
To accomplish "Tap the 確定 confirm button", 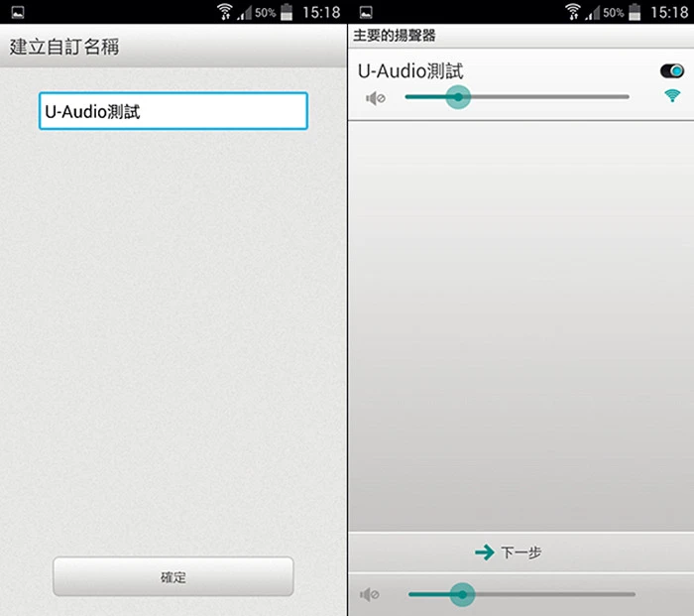I will (173, 576).
